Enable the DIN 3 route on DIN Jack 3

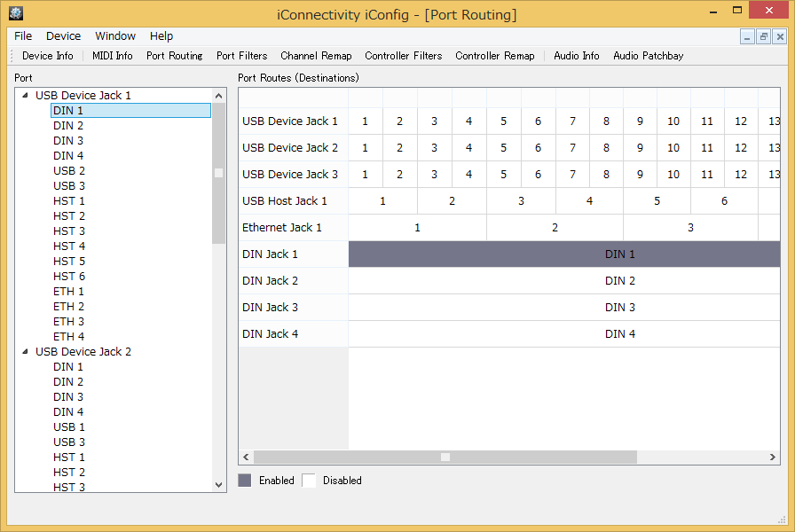point(564,308)
